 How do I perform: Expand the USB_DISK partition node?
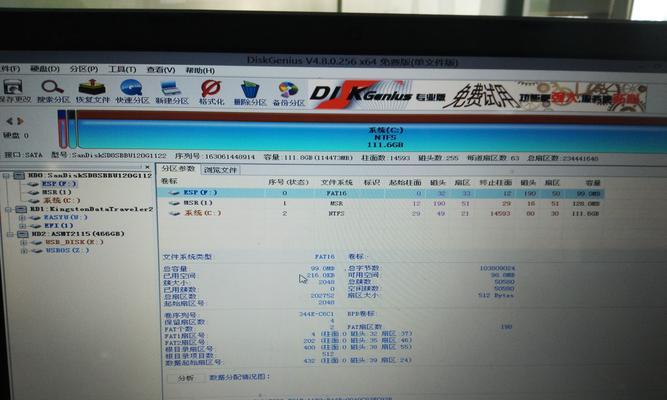click(x=24, y=243)
